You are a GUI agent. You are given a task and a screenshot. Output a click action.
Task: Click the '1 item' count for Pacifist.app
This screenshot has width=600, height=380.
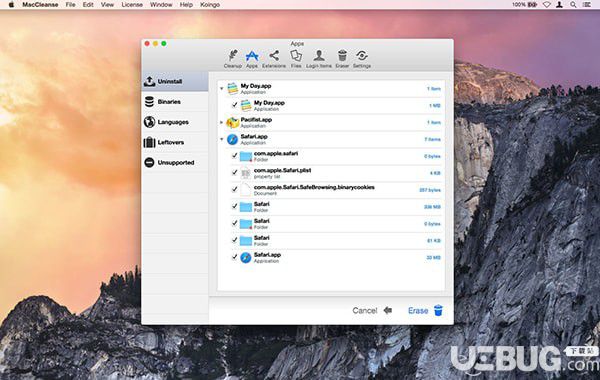coord(434,122)
